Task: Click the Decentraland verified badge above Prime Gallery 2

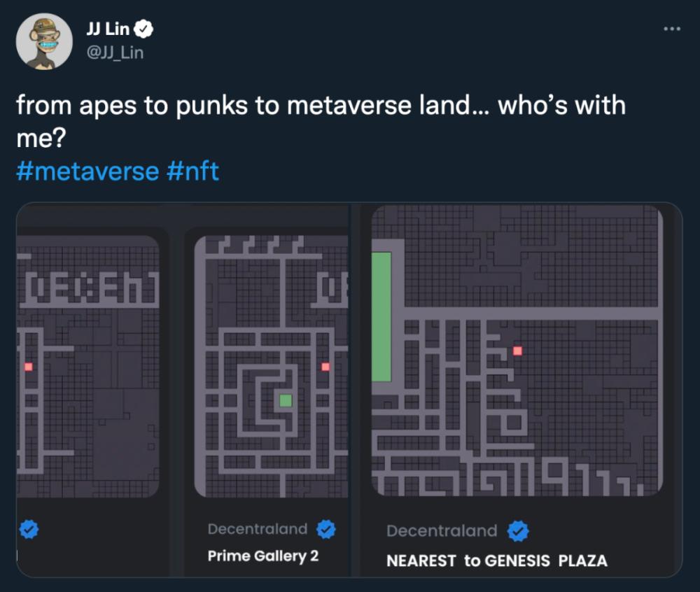Action: tap(325, 530)
